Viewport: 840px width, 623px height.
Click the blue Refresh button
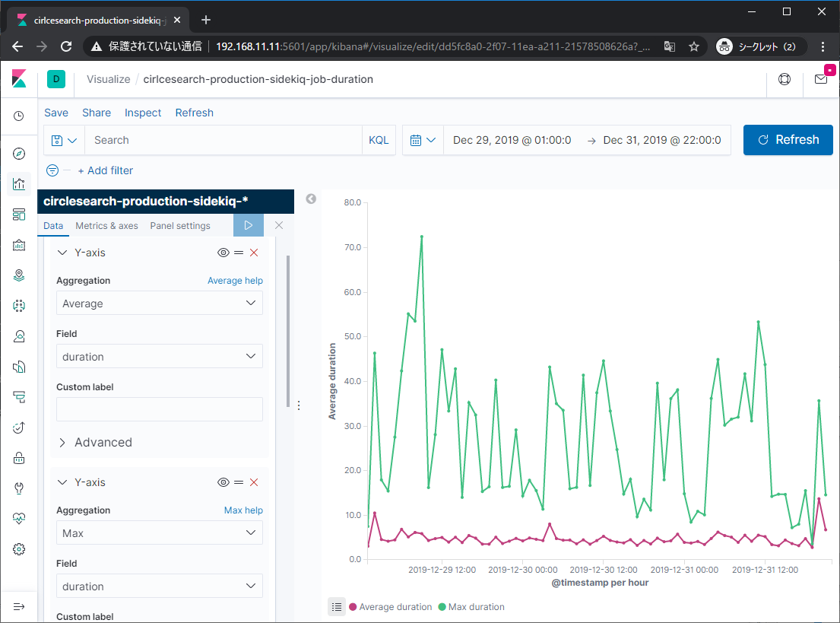click(x=788, y=140)
